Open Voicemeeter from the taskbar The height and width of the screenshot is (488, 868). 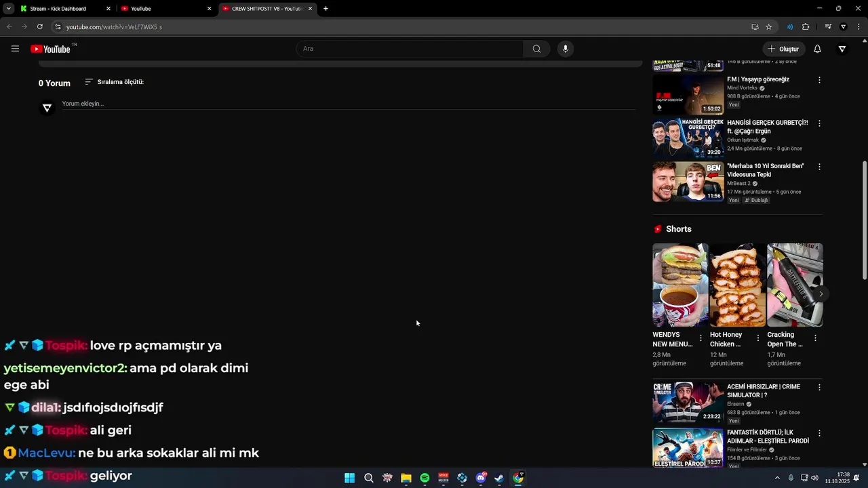click(x=443, y=478)
